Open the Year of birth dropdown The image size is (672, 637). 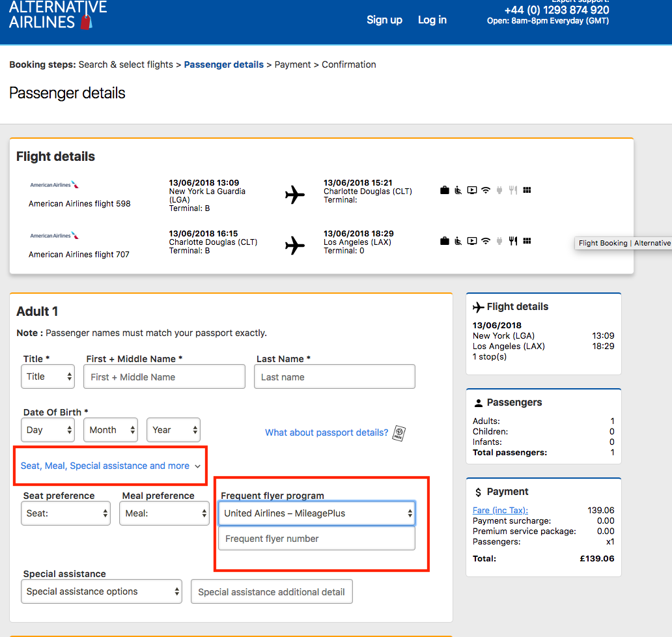pos(173,430)
